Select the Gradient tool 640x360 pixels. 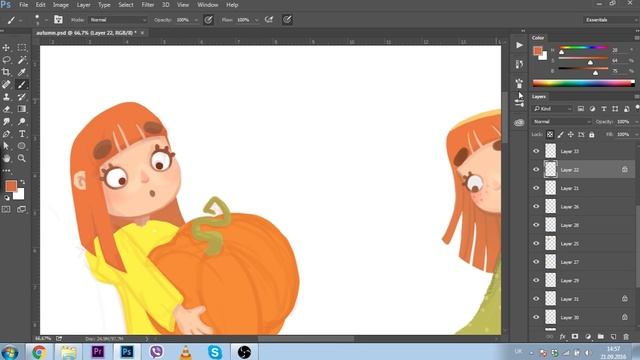(x=22, y=109)
